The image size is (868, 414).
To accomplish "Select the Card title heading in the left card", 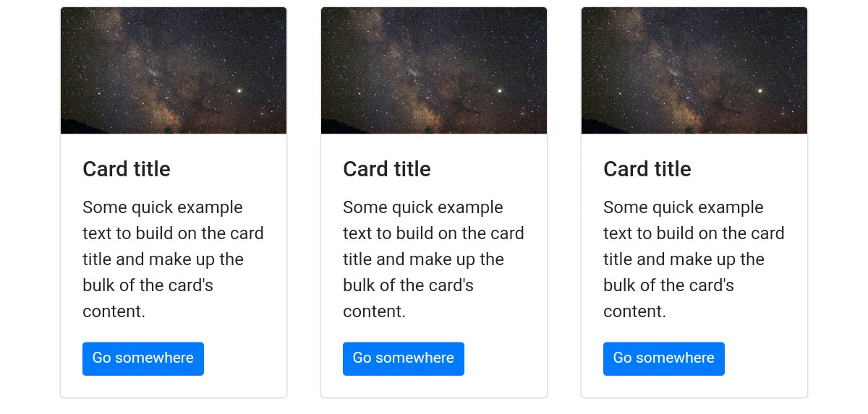I will click(x=127, y=169).
